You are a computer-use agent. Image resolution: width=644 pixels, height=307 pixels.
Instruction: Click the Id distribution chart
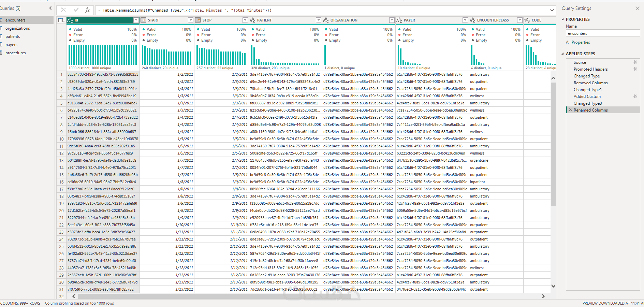(x=103, y=55)
